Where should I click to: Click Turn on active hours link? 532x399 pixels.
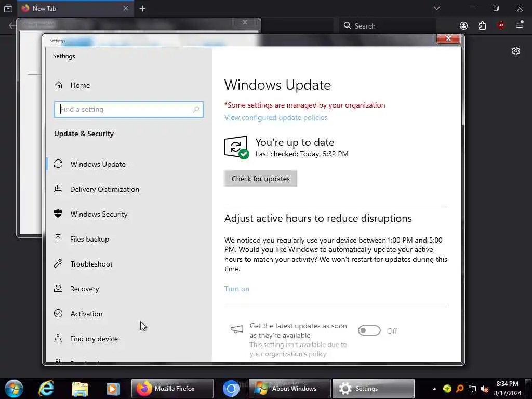[236, 289]
